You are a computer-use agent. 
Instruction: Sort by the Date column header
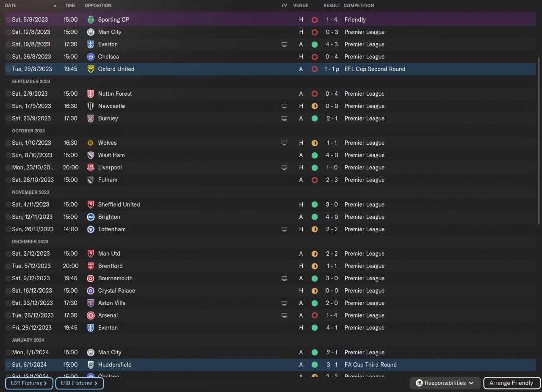click(11, 6)
